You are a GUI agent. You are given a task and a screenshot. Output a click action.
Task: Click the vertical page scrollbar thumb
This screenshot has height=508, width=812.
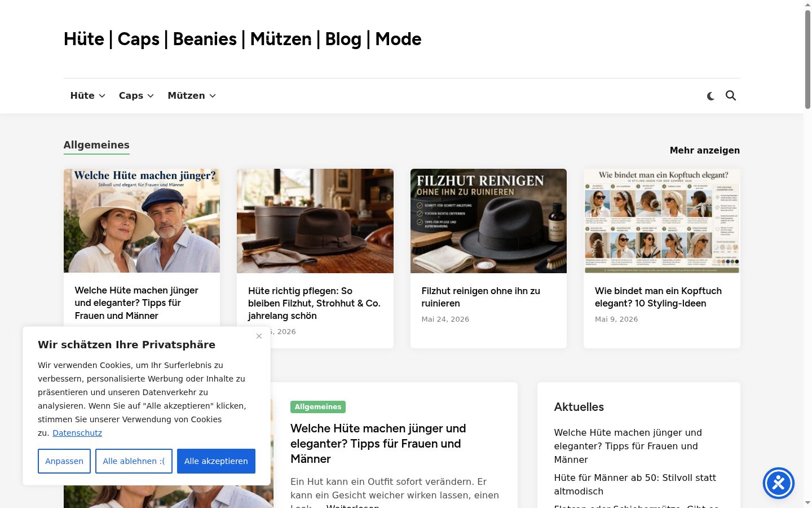(807, 59)
